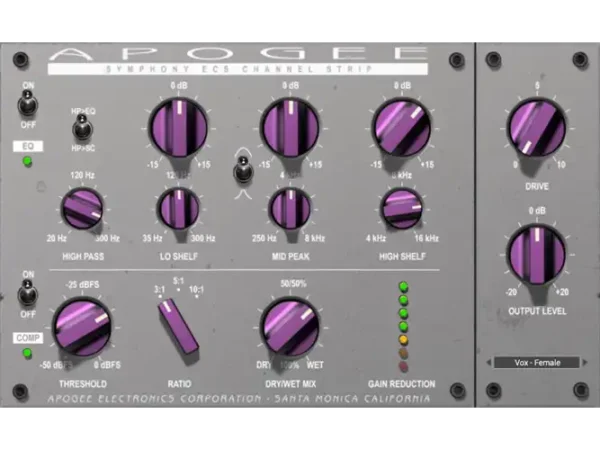Screen dimensions: 600x450
Task: Click the HP>SC label
Action: coord(83,148)
